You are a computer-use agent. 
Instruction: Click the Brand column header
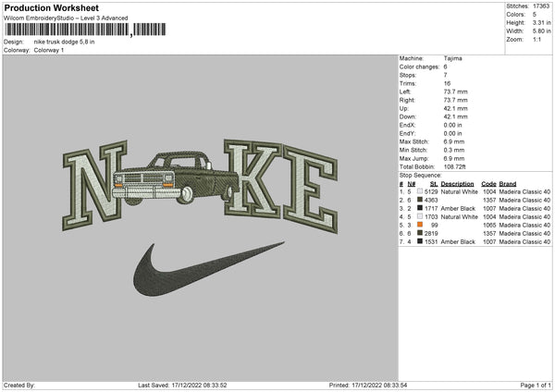click(508, 184)
